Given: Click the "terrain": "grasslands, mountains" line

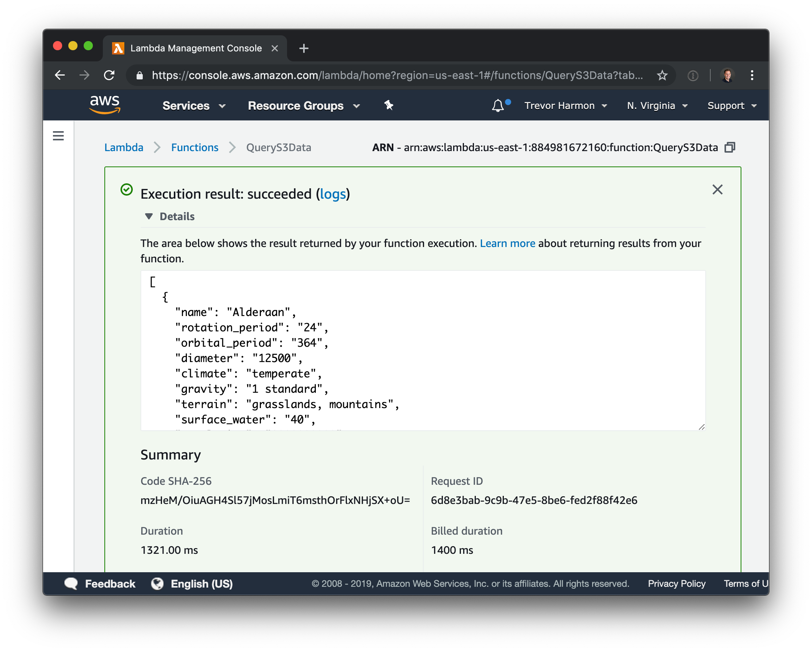Looking at the screenshot, I should click(287, 404).
